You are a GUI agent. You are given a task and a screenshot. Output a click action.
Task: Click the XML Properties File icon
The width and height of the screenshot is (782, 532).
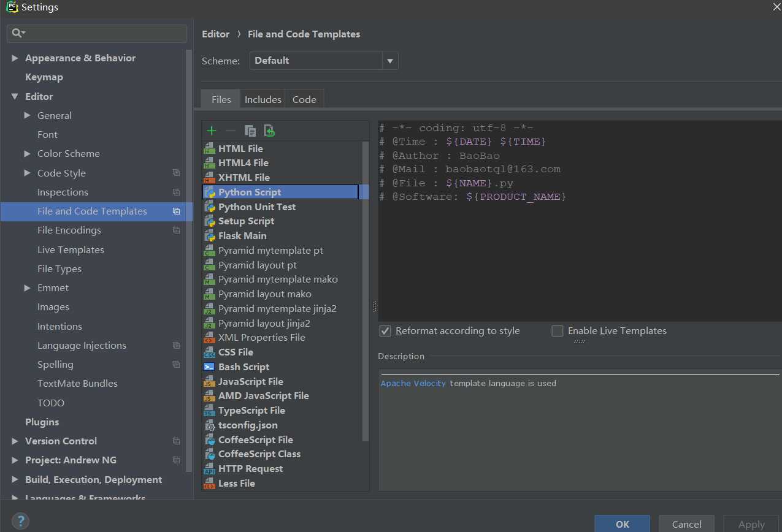(x=209, y=338)
